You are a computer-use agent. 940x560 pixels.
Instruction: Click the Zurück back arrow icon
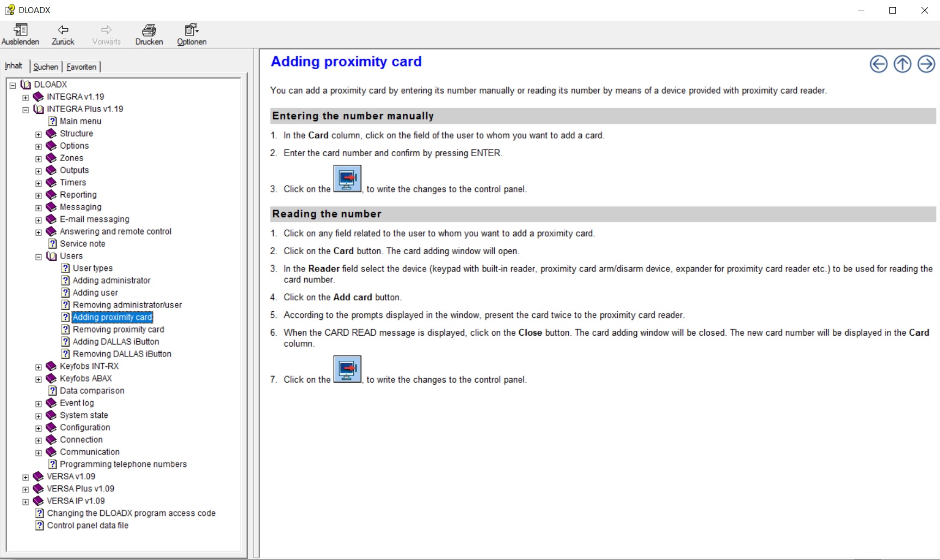pyautogui.click(x=63, y=30)
